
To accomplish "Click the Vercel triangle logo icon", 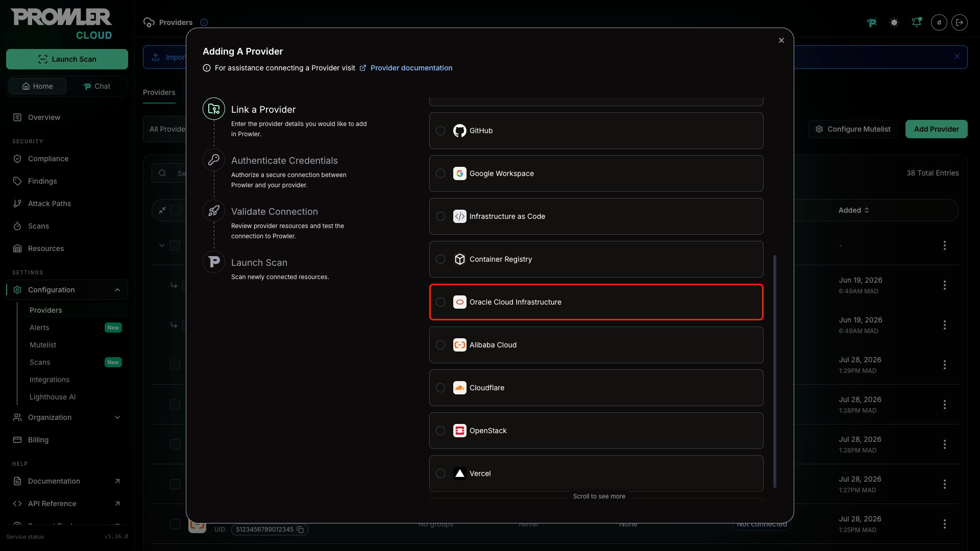I will [x=460, y=473].
